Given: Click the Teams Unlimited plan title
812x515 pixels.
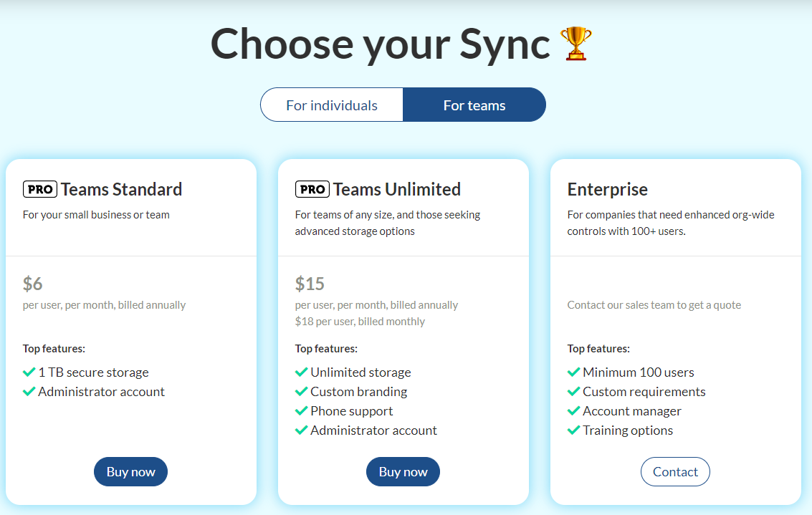Looking at the screenshot, I should point(396,189).
